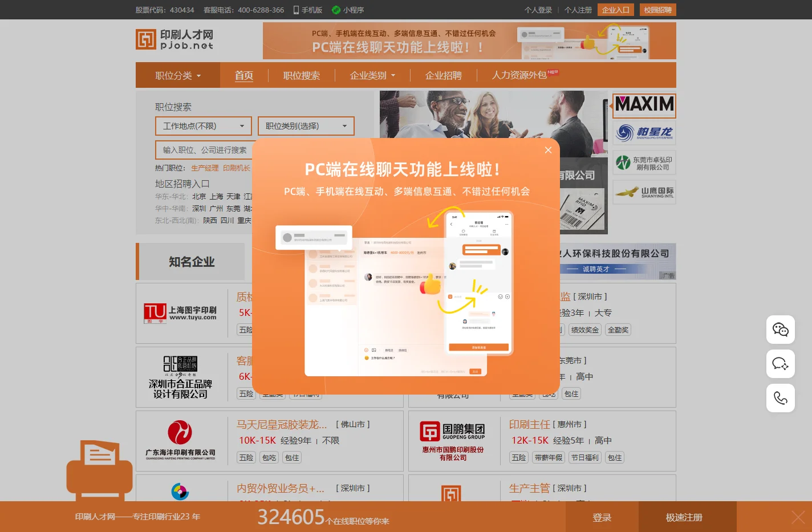Open the 山鹰国际 company logo
812x532 pixels.
[x=644, y=192]
